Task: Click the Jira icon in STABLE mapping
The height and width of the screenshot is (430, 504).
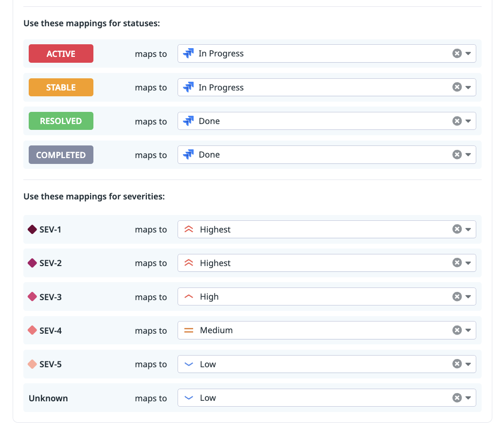Action: [188, 88]
